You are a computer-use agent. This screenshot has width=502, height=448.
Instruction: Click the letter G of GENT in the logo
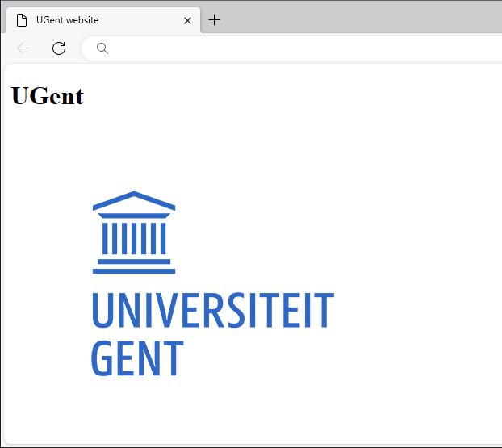[102, 358]
